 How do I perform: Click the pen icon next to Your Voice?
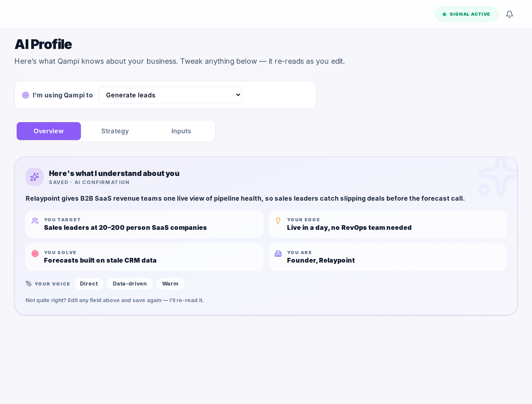pyautogui.click(x=29, y=284)
